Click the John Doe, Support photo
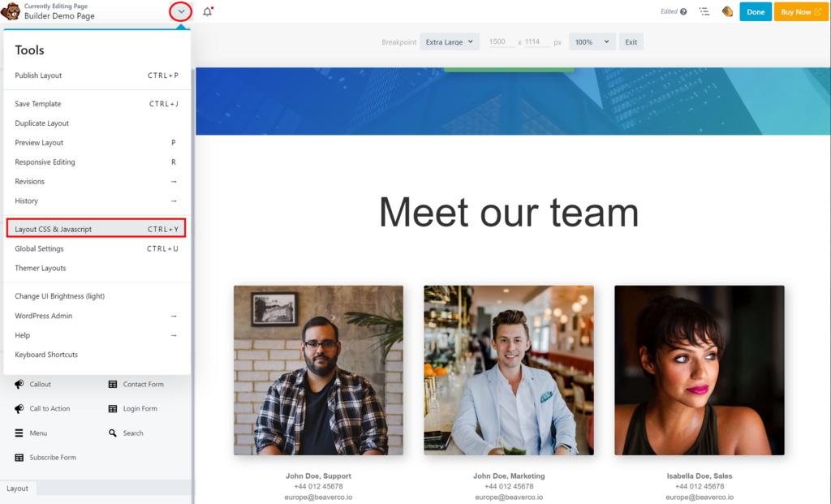831x504 pixels. pyautogui.click(x=318, y=370)
